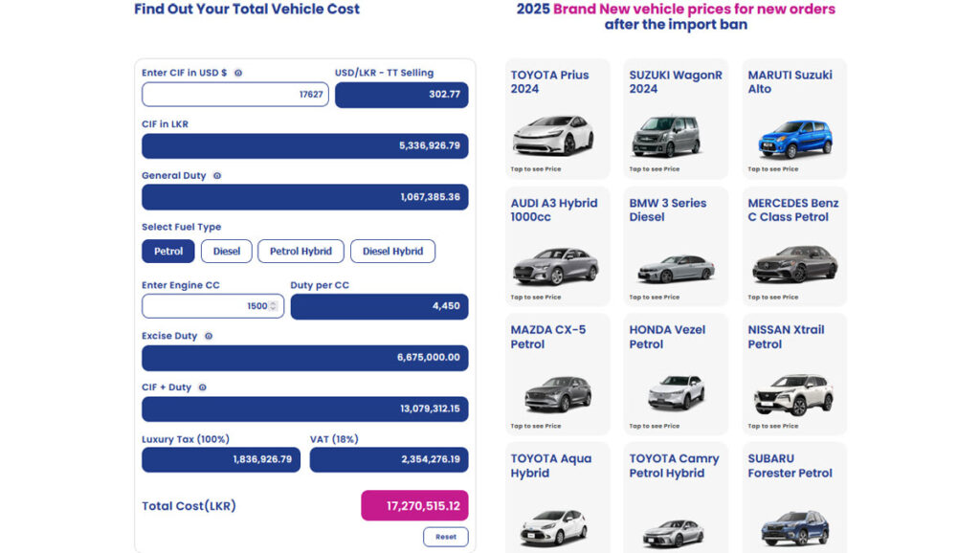
Task: Click info icon beside Enter CIF in USD
Action: (238, 73)
